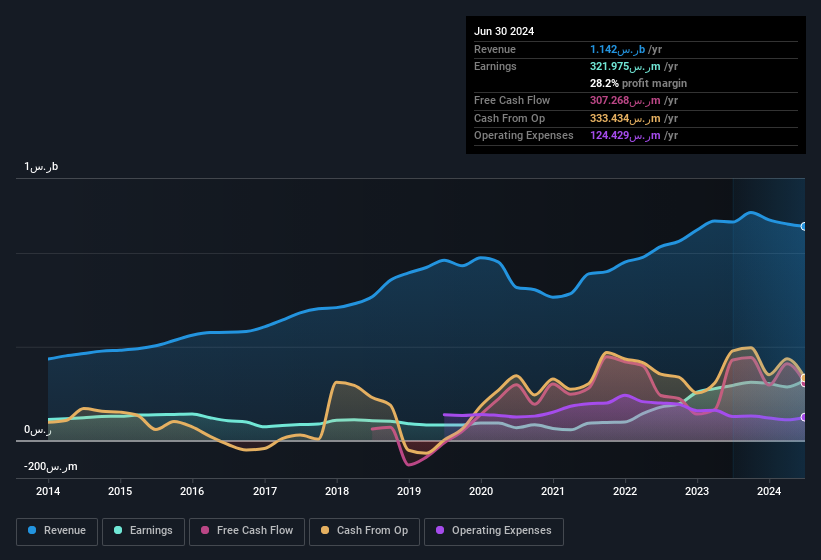Click the 2023 x-axis label
Viewport: 821px width, 560px height.
[x=697, y=491]
